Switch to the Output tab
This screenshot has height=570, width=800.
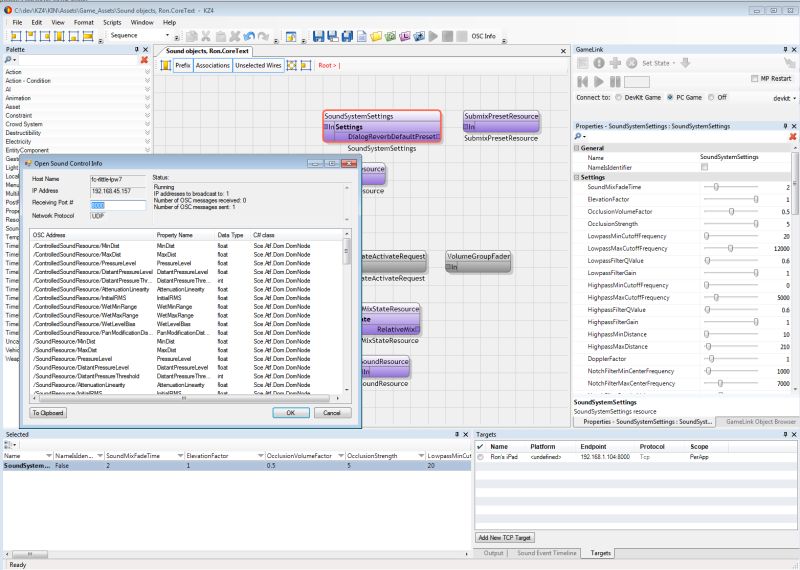493,553
